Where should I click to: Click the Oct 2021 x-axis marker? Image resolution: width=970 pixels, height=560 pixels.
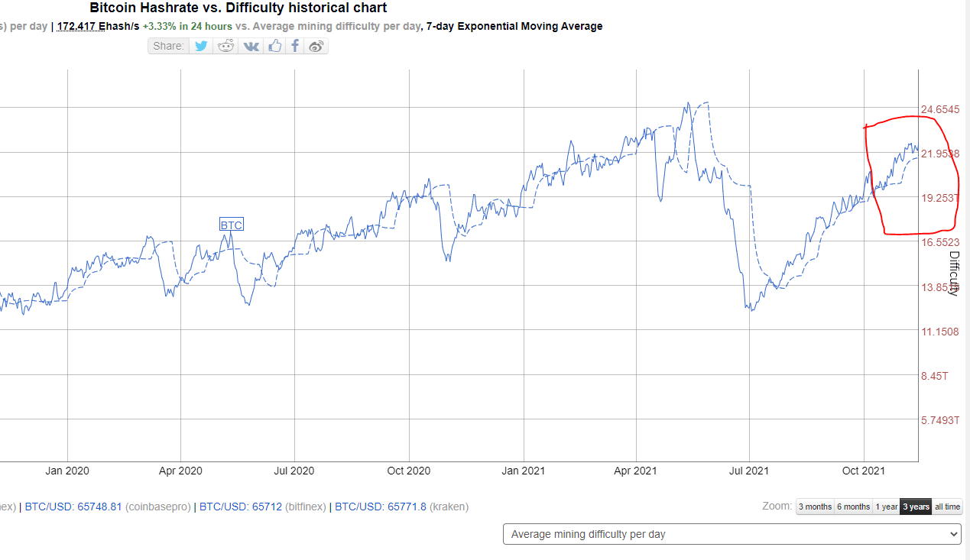(863, 471)
